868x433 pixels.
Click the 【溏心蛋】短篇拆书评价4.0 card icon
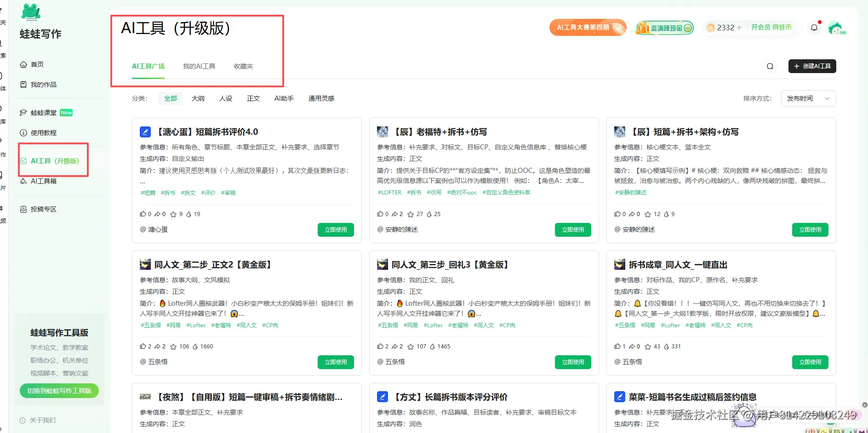[x=145, y=132]
